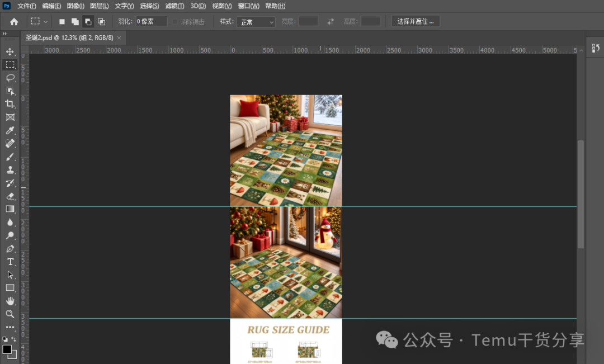
Task: Select the Object Selection tool
Action: click(10, 91)
